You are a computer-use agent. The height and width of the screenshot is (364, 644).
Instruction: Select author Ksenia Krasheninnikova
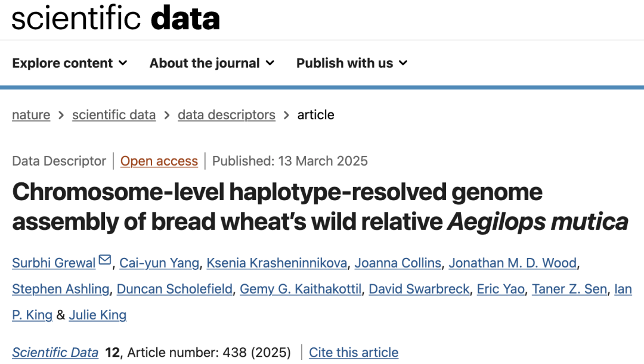[277, 263]
